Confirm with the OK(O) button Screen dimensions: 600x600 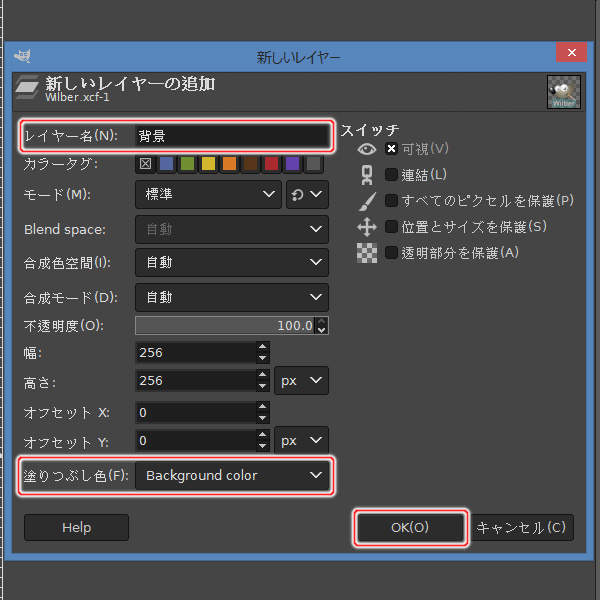[410, 527]
